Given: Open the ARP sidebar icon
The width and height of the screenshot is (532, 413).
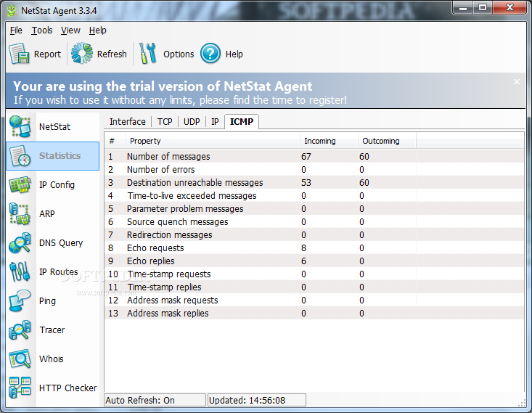Looking at the screenshot, I should pyautogui.click(x=20, y=214).
